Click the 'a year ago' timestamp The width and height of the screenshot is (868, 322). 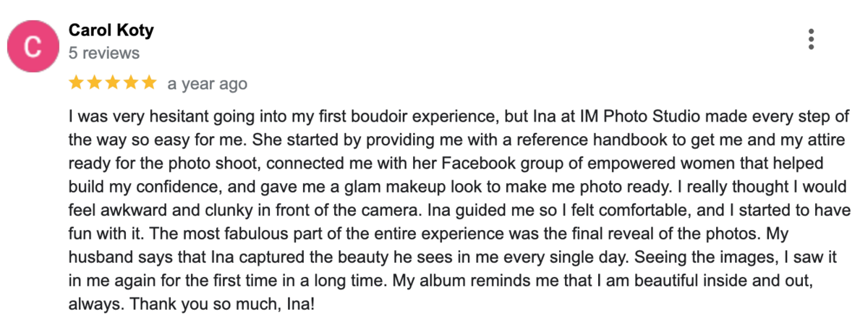[208, 84]
